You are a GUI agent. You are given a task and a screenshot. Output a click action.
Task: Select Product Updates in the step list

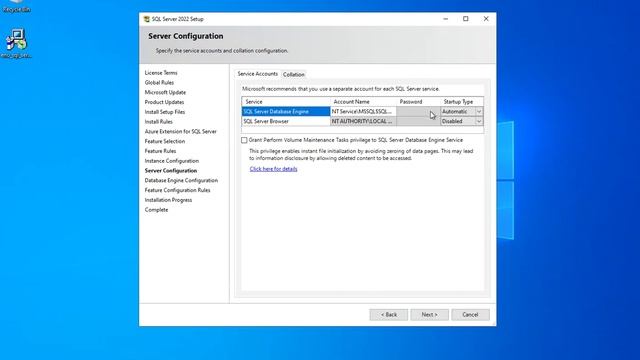pyautogui.click(x=164, y=102)
